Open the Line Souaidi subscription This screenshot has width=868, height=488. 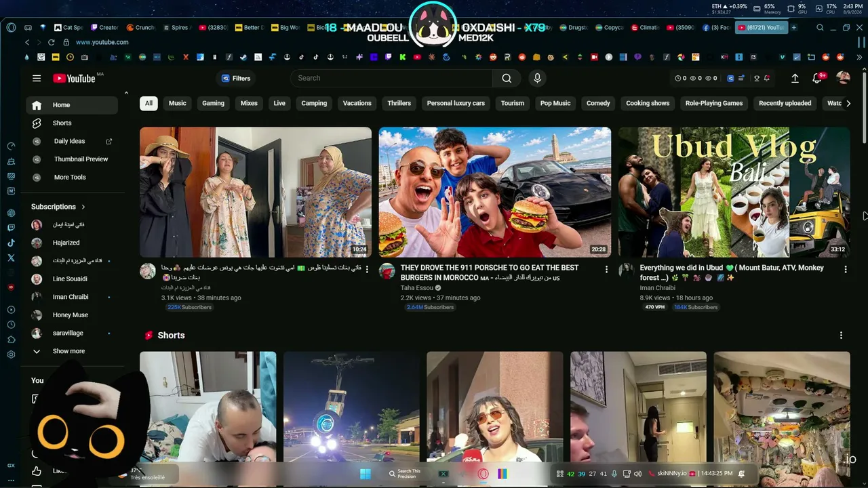(x=72, y=279)
